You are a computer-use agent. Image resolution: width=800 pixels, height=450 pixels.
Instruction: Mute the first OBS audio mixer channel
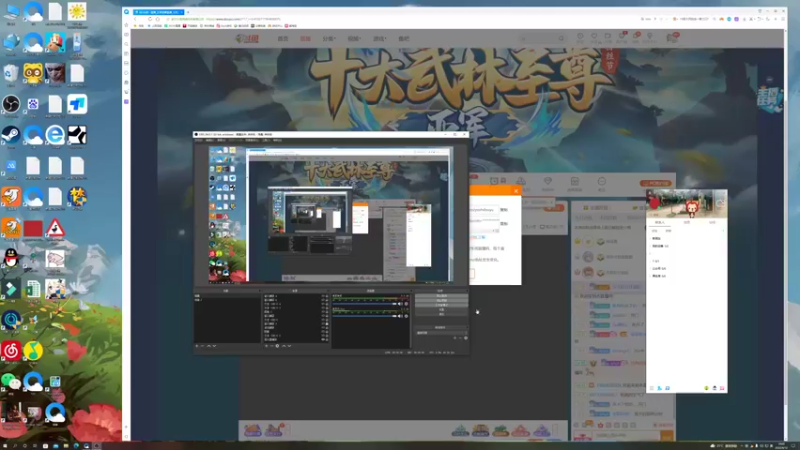401,304
